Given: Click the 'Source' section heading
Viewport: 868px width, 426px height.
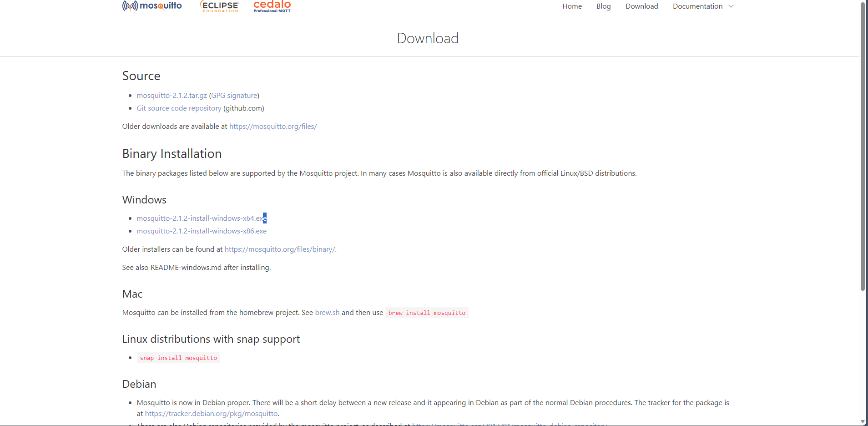Looking at the screenshot, I should (141, 76).
